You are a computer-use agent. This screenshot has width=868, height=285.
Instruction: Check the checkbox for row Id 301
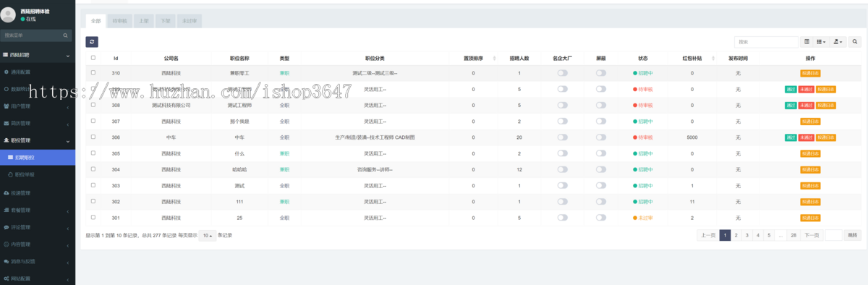click(93, 217)
